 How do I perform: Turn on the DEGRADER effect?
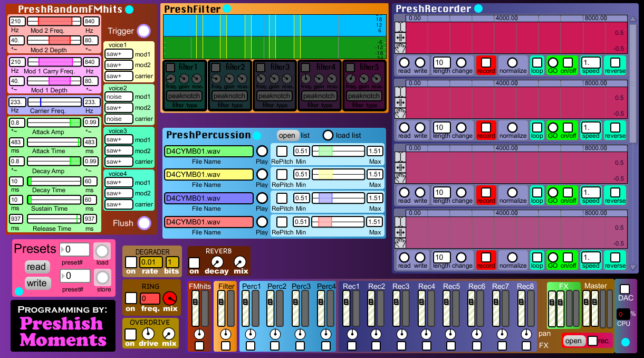(x=131, y=262)
